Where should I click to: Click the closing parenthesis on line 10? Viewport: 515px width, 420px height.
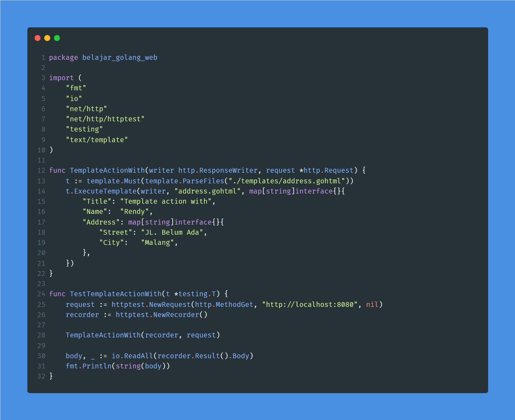51,150
